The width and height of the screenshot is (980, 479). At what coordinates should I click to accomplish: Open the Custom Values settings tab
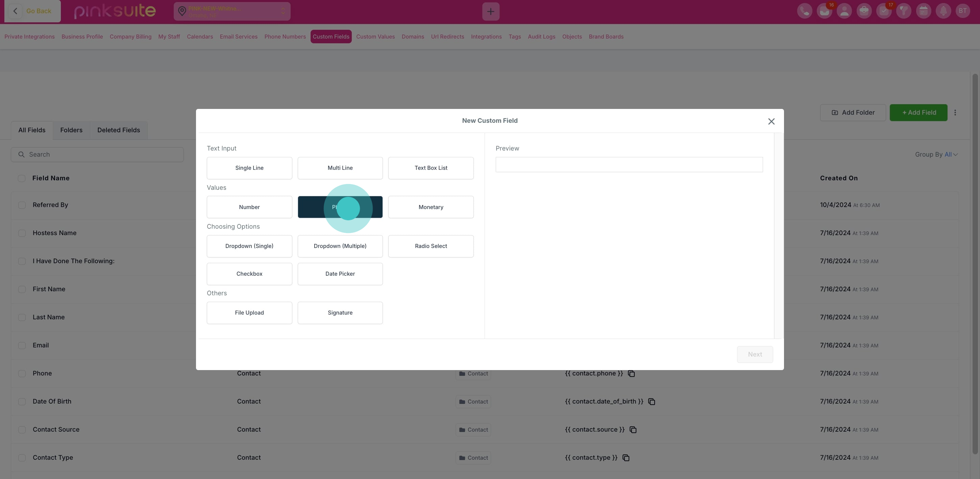coord(375,37)
